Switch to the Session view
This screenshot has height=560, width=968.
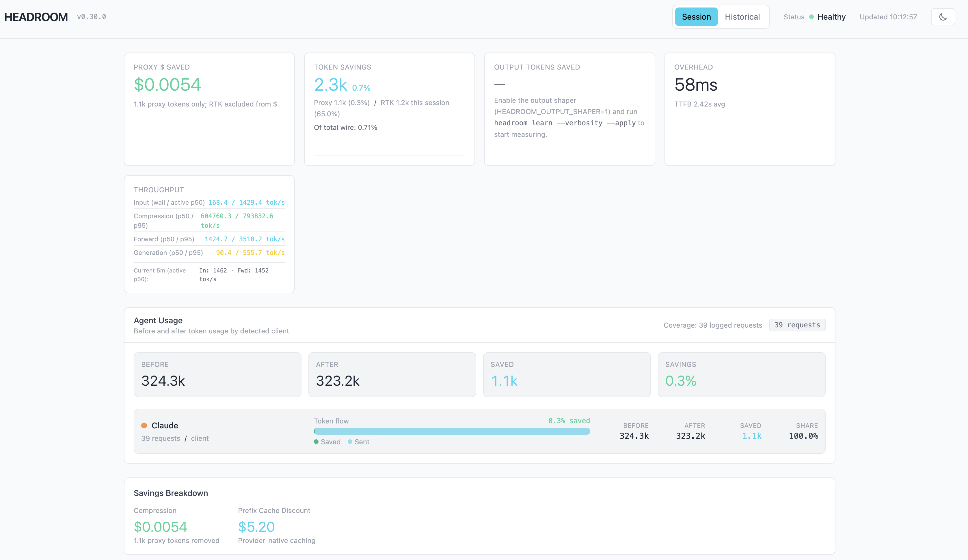[696, 17]
